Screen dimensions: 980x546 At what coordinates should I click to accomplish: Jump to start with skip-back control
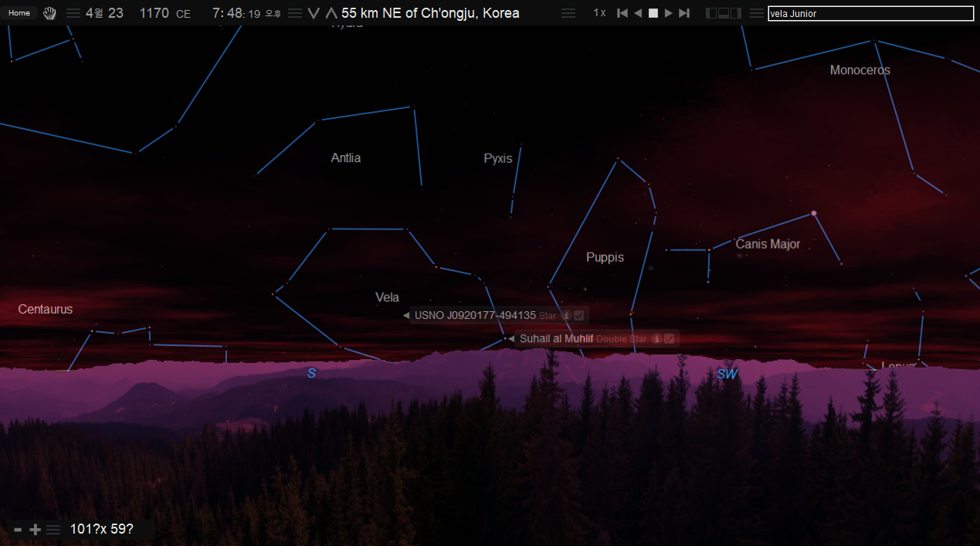click(622, 13)
